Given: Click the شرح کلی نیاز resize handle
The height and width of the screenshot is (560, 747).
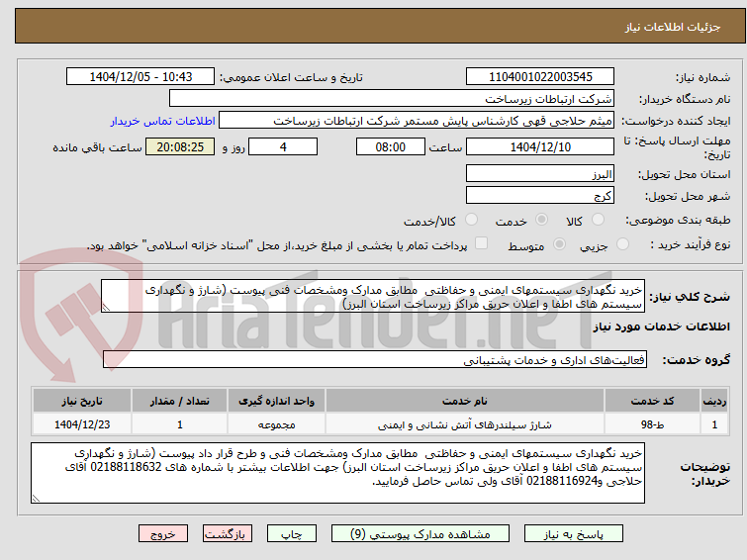Looking at the screenshot, I should coord(106,308).
